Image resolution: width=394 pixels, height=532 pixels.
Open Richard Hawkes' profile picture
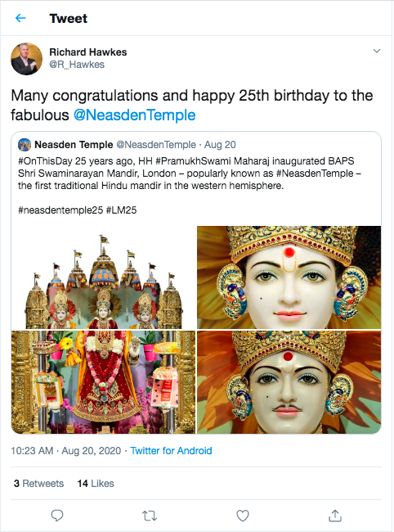pyautogui.click(x=27, y=59)
